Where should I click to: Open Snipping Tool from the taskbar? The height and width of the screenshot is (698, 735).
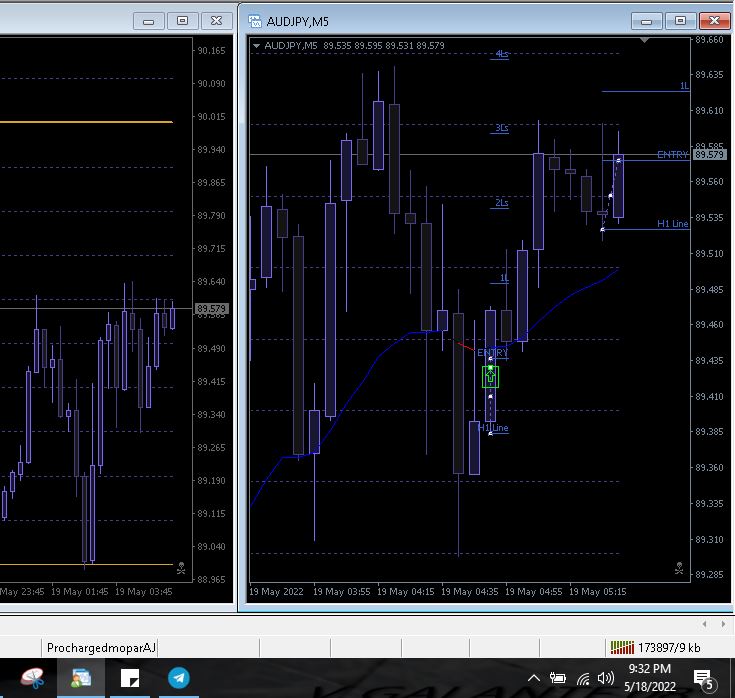pos(31,678)
